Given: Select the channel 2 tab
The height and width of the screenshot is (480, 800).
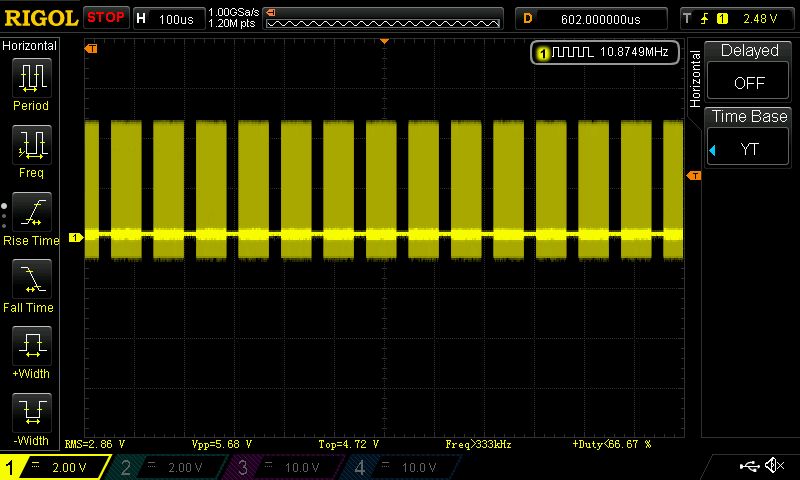Looking at the screenshot, I should pos(168,467).
